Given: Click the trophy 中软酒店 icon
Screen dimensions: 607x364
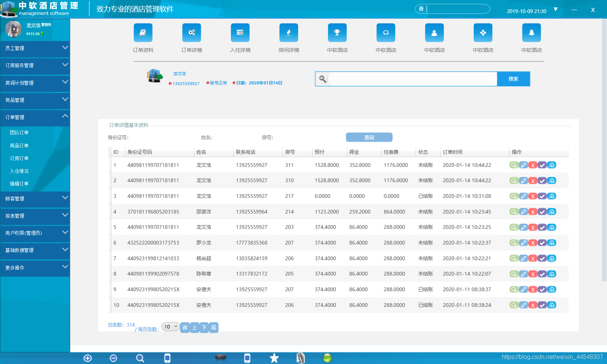Looking at the screenshot, I should pos(337,33).
